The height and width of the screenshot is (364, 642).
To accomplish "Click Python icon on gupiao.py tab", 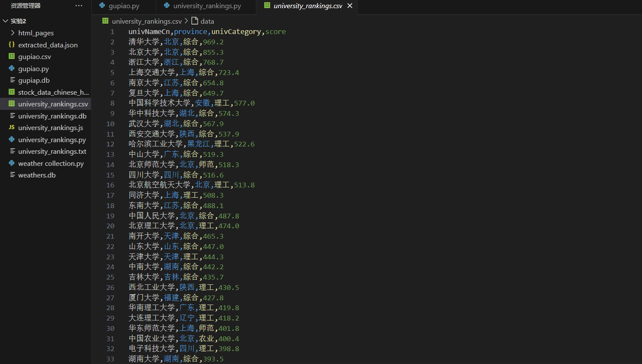I will tap(102, 6).
